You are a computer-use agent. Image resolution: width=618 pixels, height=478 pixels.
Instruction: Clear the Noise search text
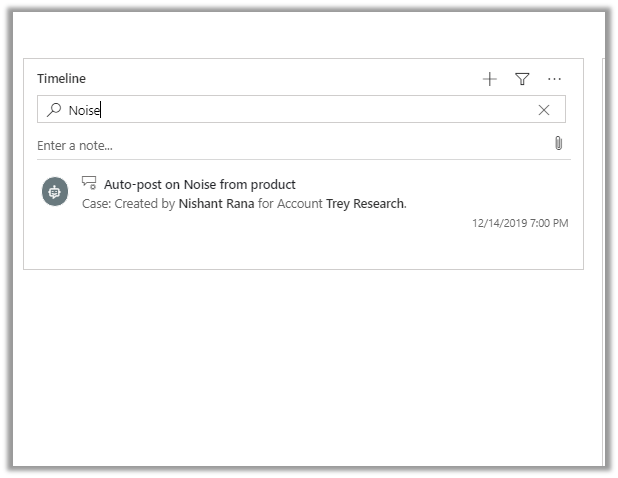(x=544, y=110)
